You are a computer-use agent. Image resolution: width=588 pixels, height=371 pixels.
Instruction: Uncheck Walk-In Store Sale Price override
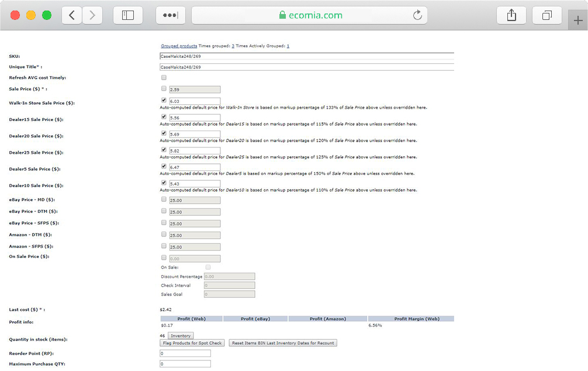(164, 100)
